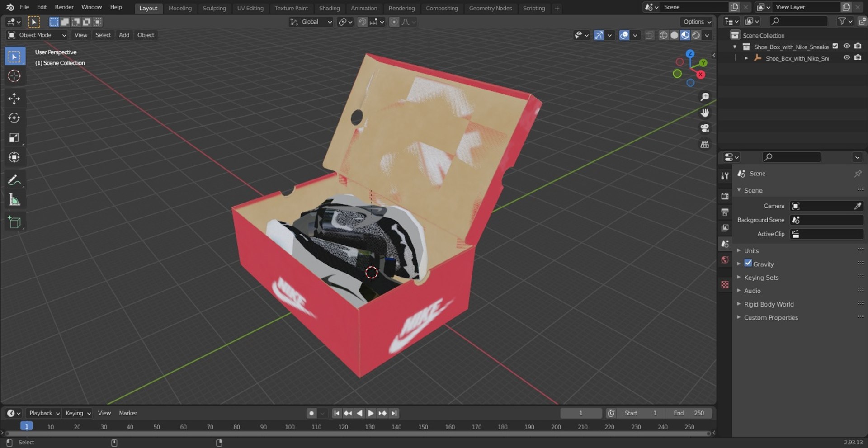
Task: Open the Output properties tab
Action: tap(725, 212)
